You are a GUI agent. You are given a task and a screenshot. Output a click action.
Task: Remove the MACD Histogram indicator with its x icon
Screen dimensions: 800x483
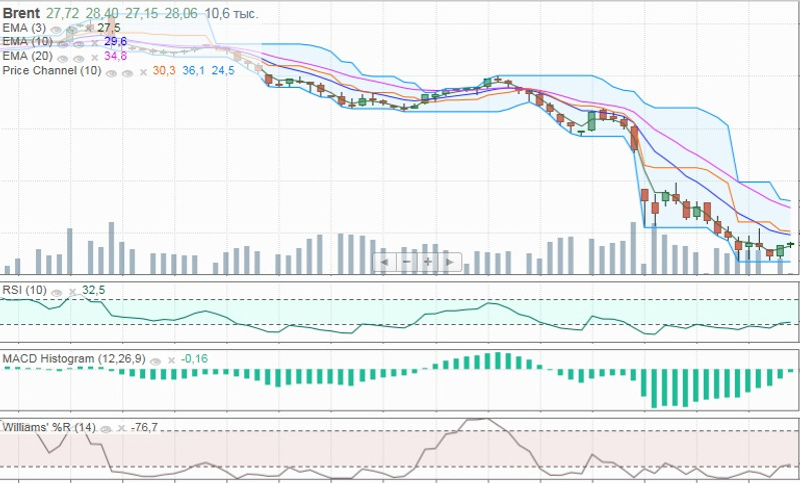click(x=171, y=361)
